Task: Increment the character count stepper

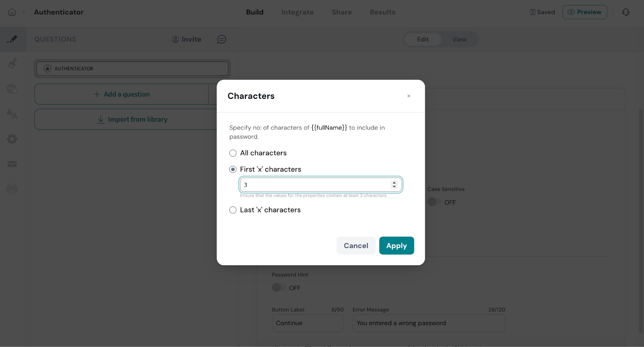Action: (394, 183)
